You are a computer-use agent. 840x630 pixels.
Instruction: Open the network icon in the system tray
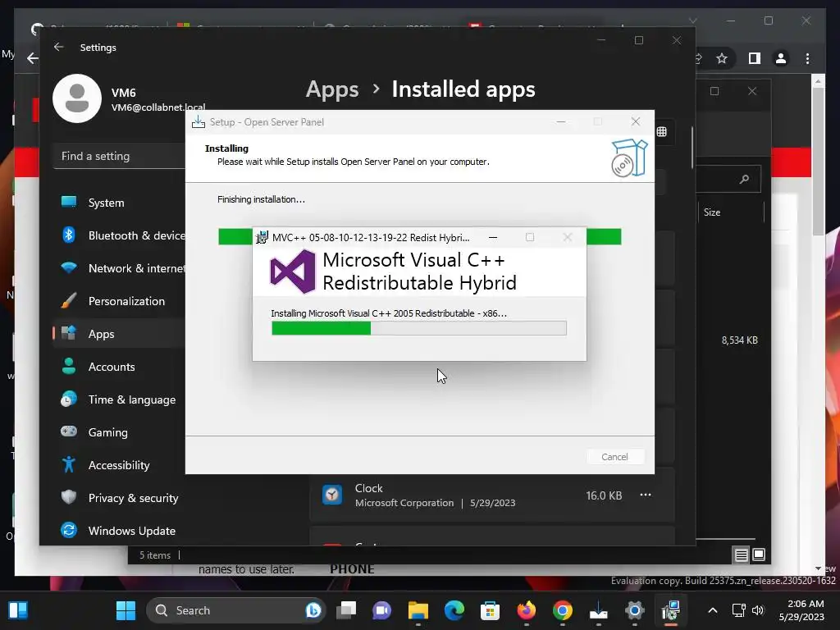point(739,610)
